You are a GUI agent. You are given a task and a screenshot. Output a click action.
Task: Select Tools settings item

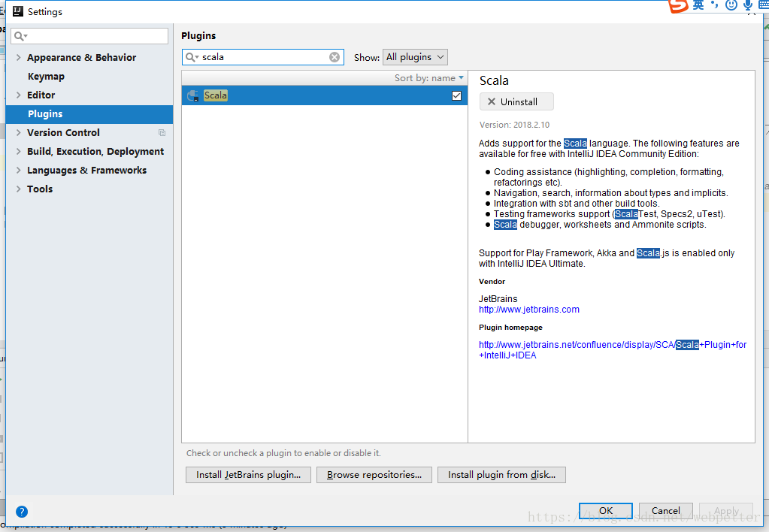coord(40,189)
